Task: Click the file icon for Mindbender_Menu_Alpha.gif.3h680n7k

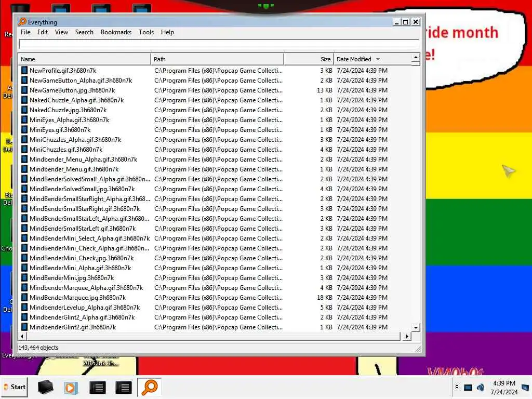Action: tap(24, 159)
